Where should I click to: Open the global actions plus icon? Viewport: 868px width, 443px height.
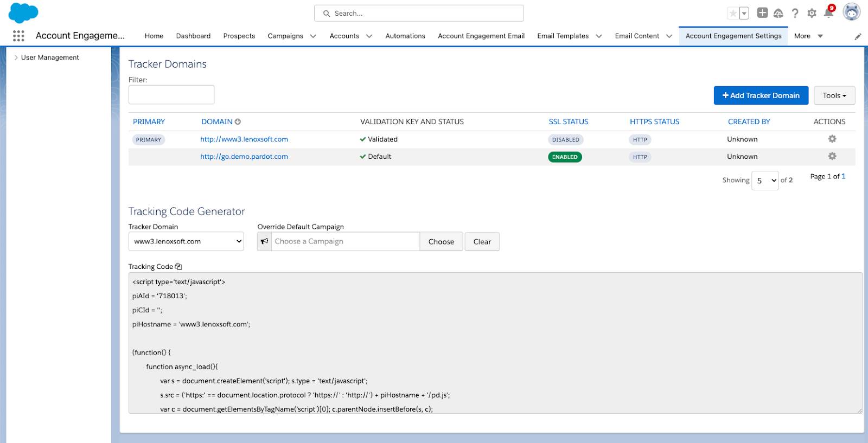[x=762, y=12]
